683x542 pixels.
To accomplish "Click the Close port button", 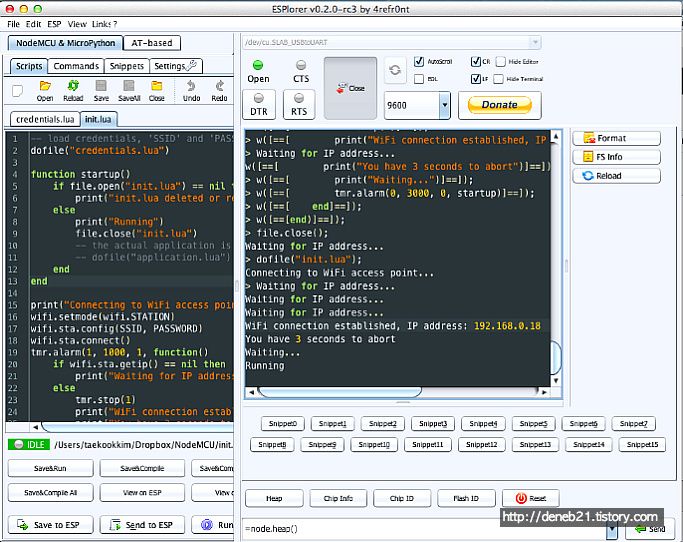I will click(x=350, y=88).
